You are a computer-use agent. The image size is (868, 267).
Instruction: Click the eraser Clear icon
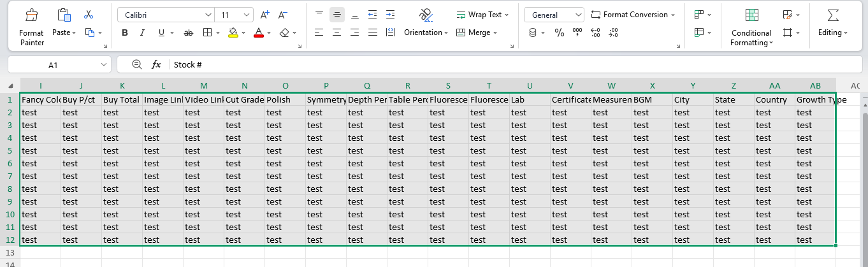click(285, 32)
